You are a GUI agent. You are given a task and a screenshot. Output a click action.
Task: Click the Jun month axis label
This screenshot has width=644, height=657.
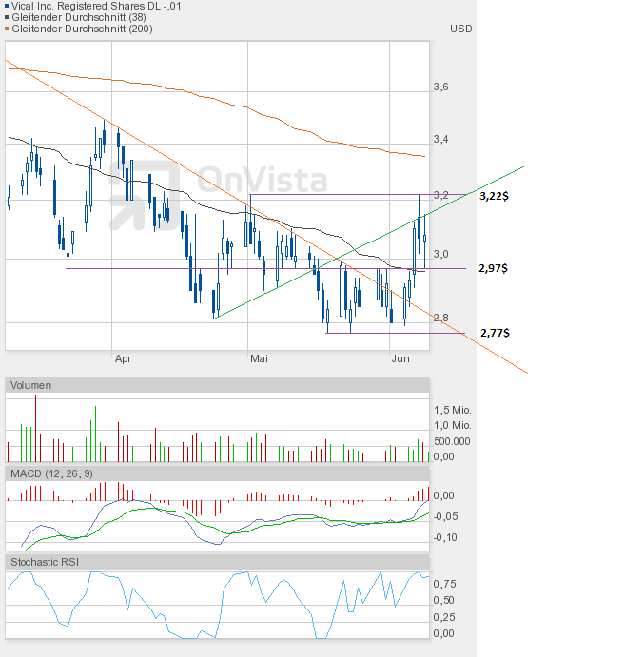click(400, 358)
